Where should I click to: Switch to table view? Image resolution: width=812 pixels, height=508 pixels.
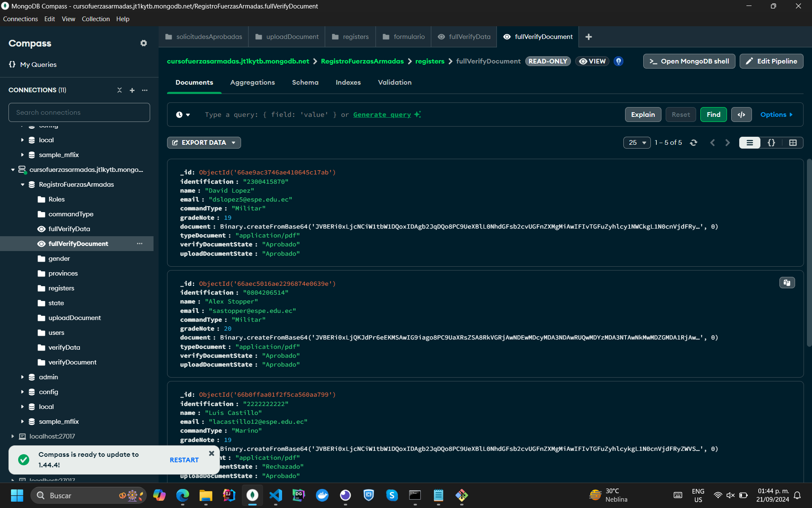(793, 143)
